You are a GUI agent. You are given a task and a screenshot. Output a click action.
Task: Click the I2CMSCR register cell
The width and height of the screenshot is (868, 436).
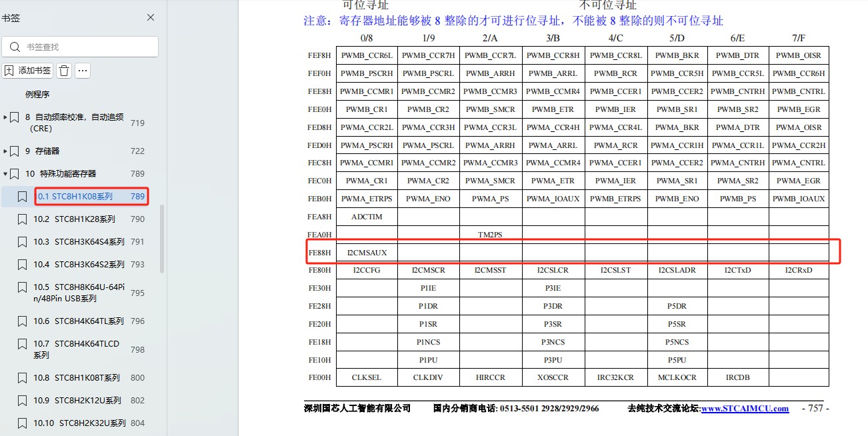(x=429, y=270)
